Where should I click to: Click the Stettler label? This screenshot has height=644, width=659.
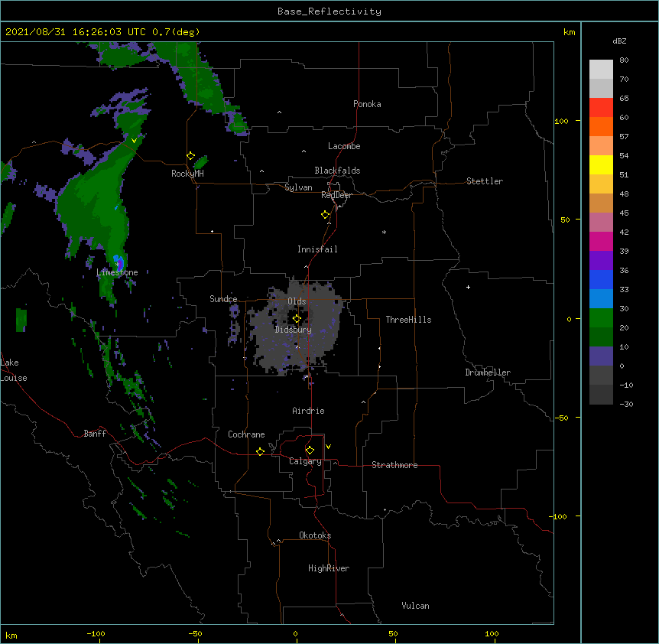tap(485, 181)
